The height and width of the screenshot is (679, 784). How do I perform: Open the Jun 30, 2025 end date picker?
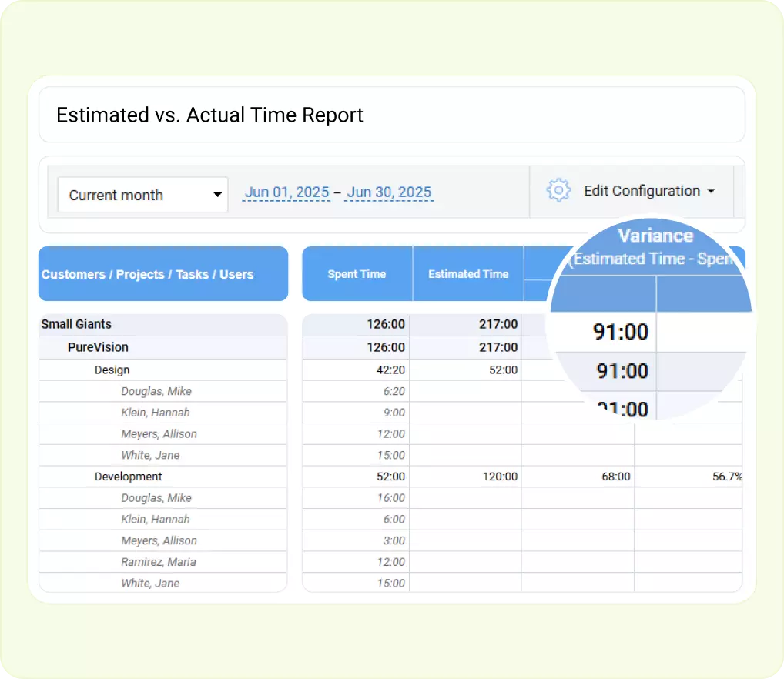(389, 192)
